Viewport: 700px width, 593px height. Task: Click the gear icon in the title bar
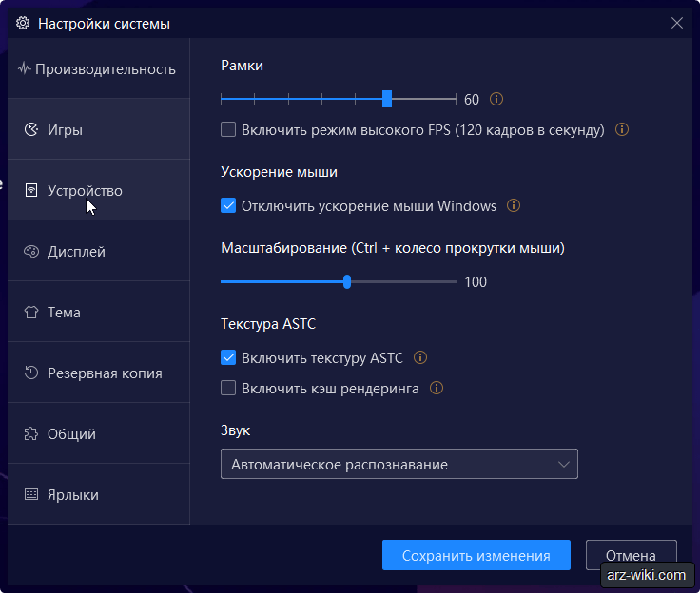[23, 23]
